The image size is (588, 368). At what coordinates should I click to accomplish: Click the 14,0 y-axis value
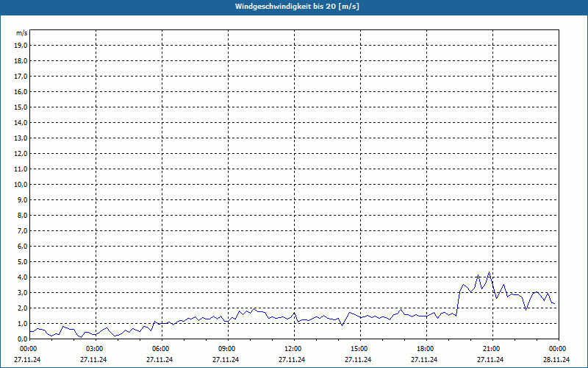[x=21, y=122]
